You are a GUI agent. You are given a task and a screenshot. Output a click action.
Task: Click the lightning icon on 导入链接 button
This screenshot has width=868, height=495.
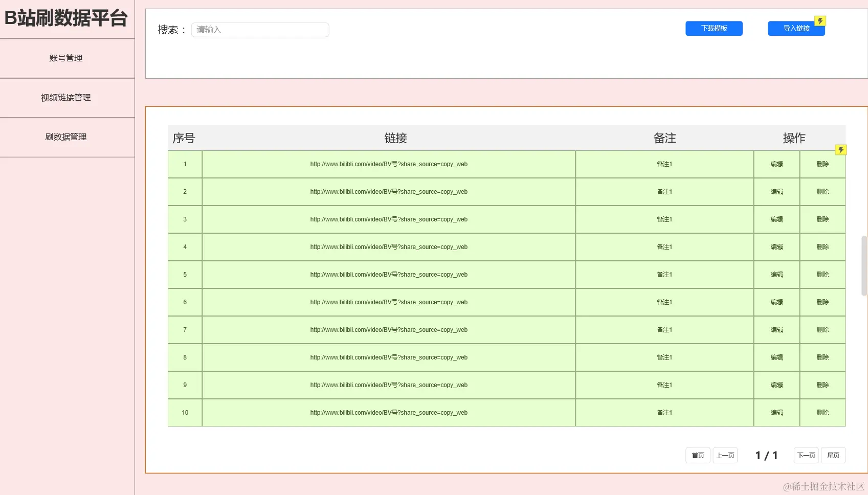click(x=820, y=21)
